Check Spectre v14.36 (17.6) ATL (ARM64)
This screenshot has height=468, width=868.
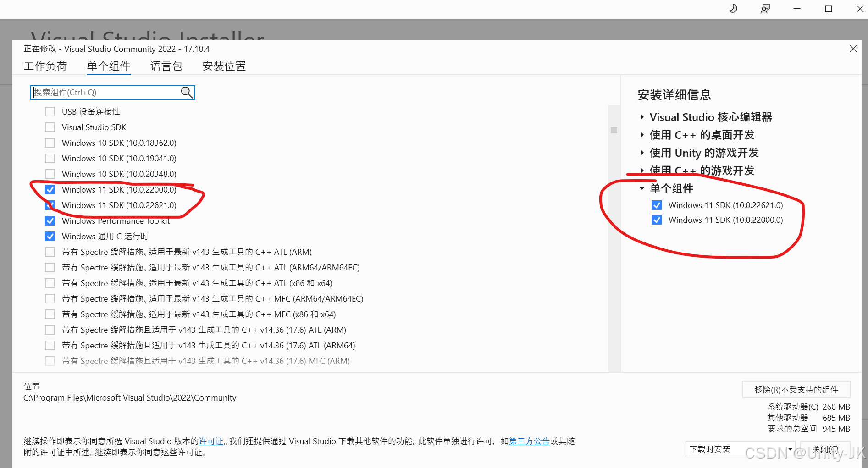point(50,345)
